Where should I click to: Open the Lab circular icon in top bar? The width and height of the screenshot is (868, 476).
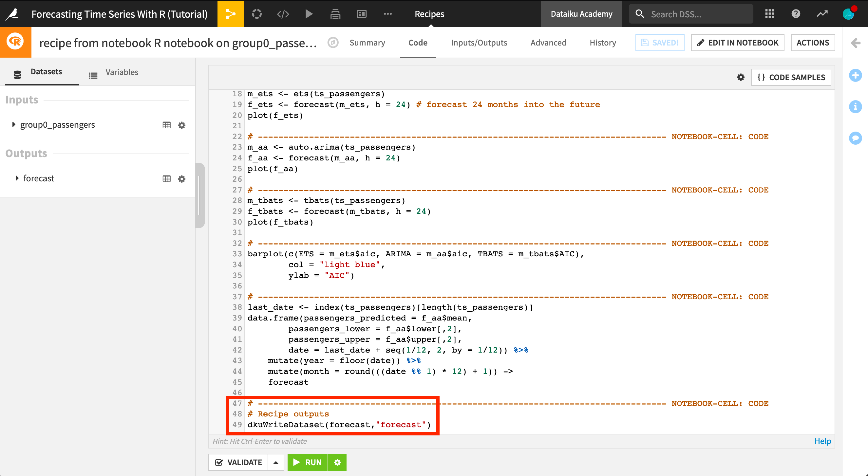tap(257, 14)
